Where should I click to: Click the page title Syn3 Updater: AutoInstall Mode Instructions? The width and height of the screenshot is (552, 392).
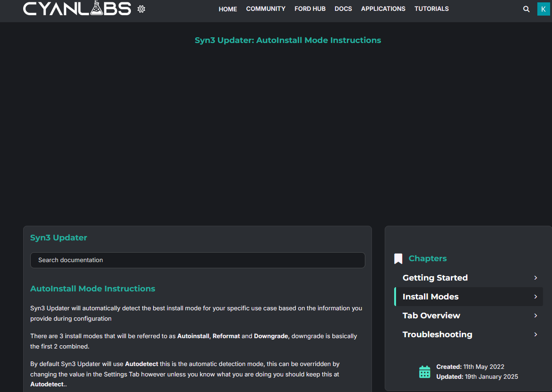[288, 40]
